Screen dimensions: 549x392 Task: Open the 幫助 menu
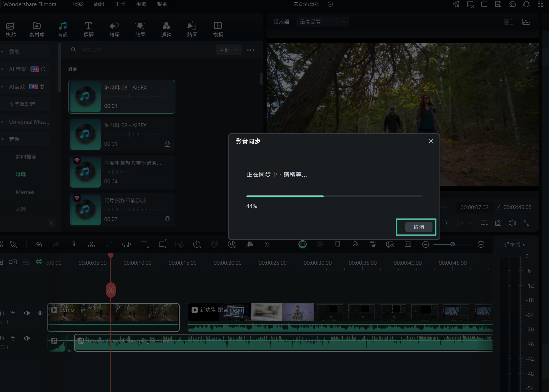click(162, 4)
